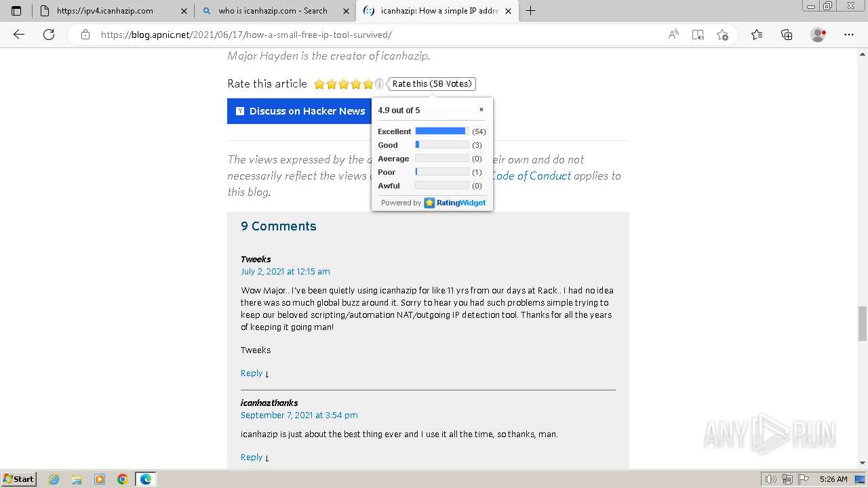Click the address bar URL
The width and height of the screenshot is (868, 488).
click(x=246, y=35)
